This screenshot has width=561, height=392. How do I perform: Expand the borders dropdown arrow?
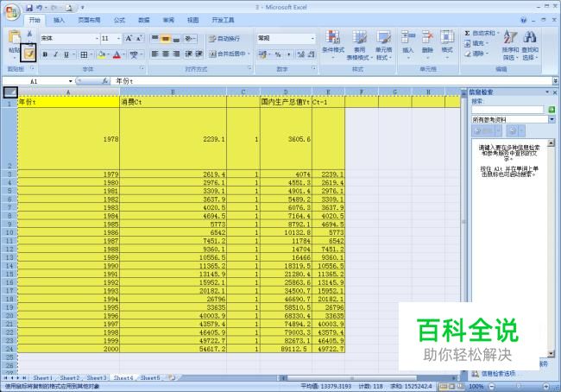click(91, 54)
